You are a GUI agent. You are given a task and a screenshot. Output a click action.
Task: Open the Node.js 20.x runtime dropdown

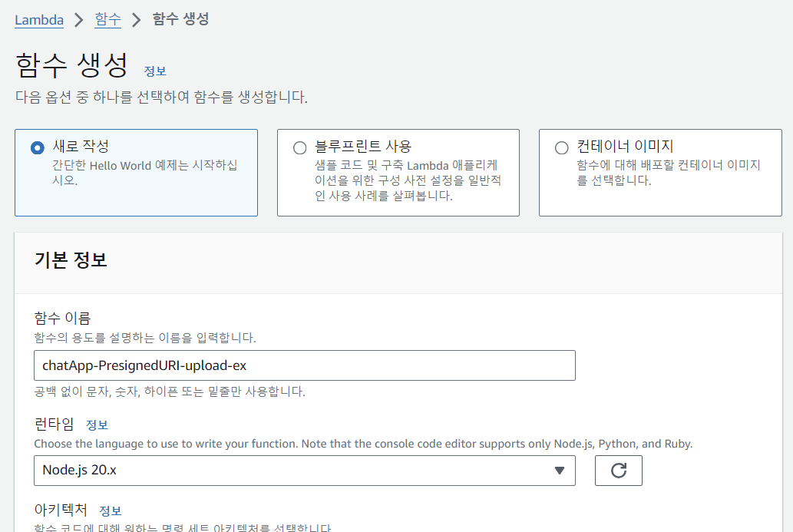(x=305, y=471)
